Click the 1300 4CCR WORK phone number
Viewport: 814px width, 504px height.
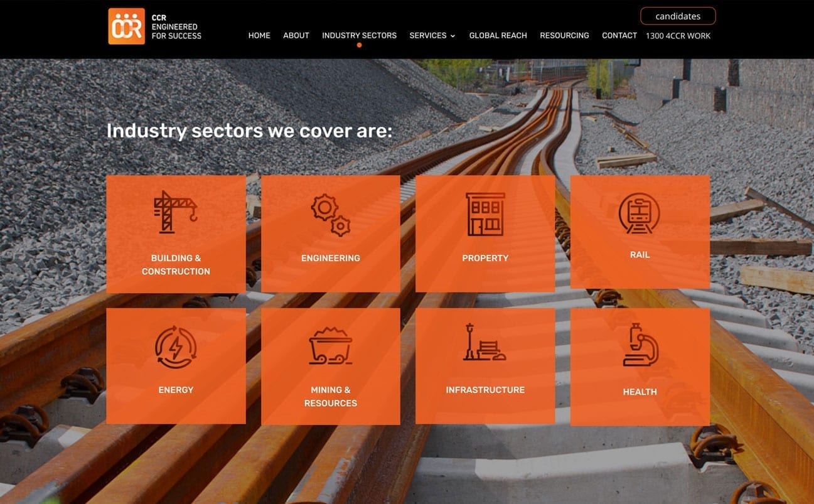(678, 36)
